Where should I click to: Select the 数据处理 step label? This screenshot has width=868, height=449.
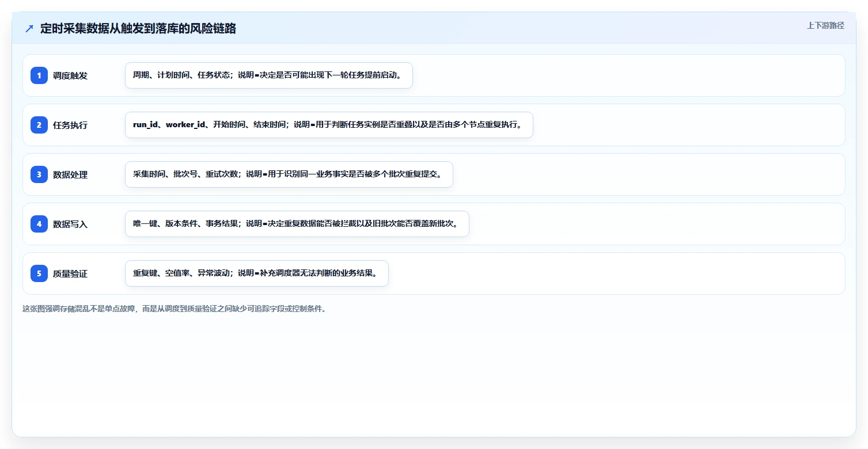click(x=70, y=174)
